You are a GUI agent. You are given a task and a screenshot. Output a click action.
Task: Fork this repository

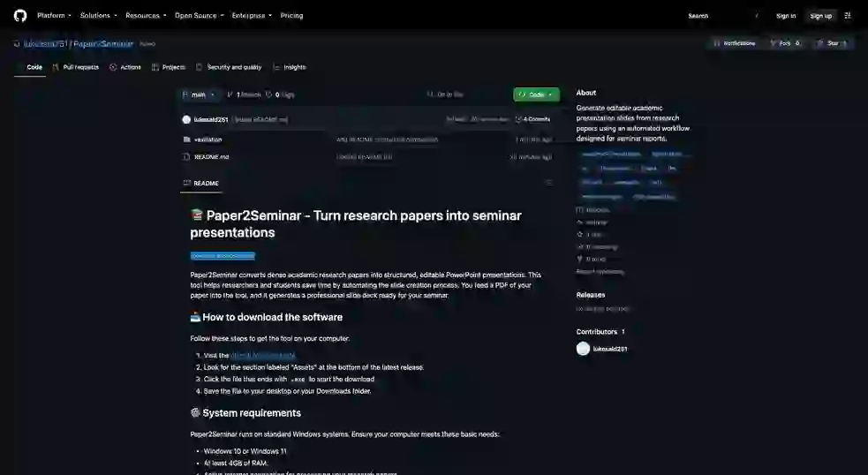coord(785,43)
